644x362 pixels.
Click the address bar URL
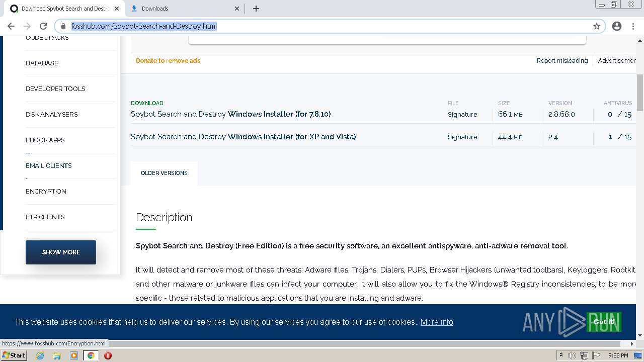[x=144, y=26]
